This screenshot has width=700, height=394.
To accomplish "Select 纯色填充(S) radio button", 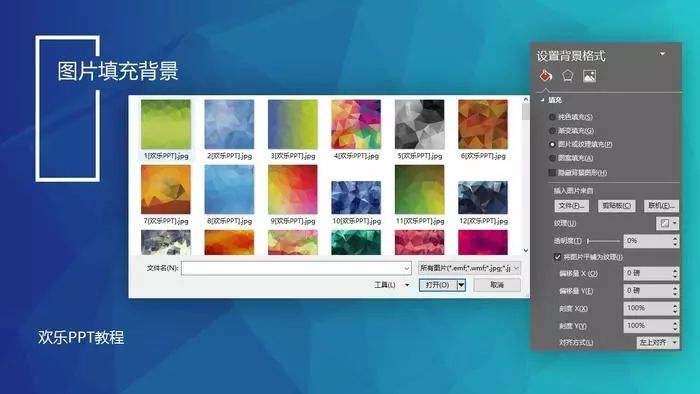I will [x=552, y=117].
